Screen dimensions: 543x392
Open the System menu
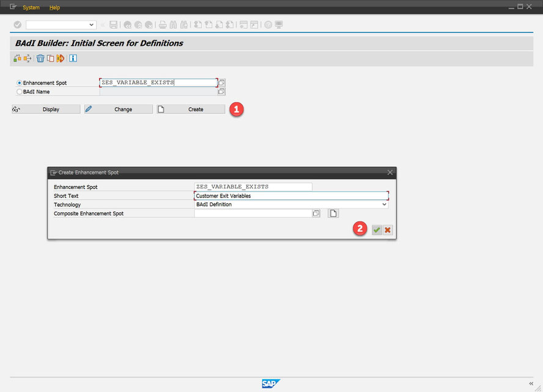coord(31,7)
